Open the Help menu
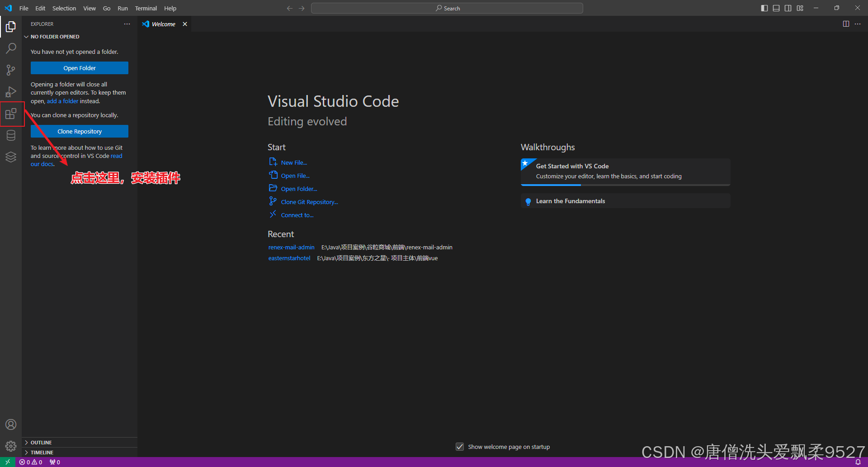This screenshot has height=467, width=868. coord(170,8)
